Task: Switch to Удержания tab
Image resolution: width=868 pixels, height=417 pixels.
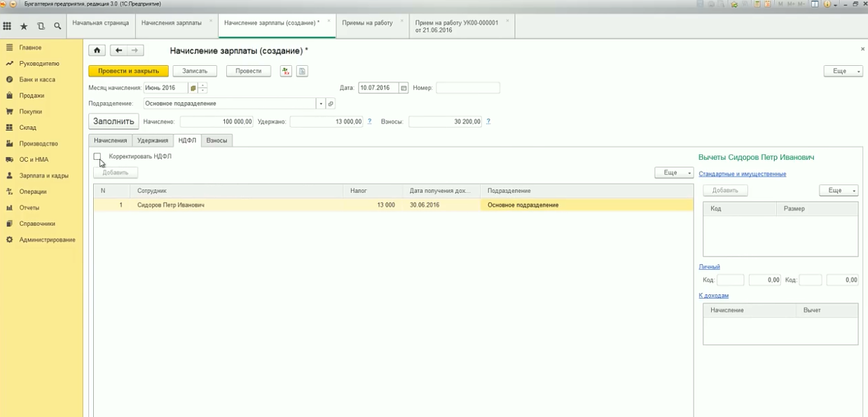Action: pos(153,140)
